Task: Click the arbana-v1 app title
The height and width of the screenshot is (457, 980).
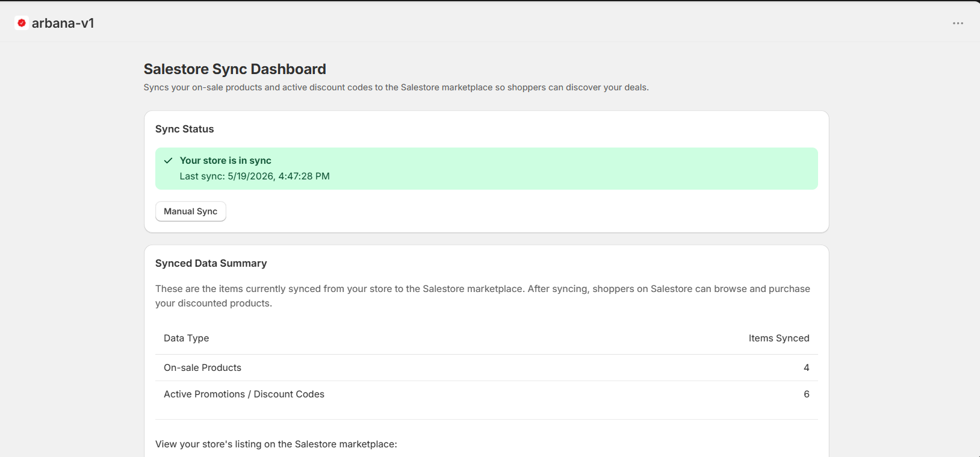Action: click(x=63, y=23)
